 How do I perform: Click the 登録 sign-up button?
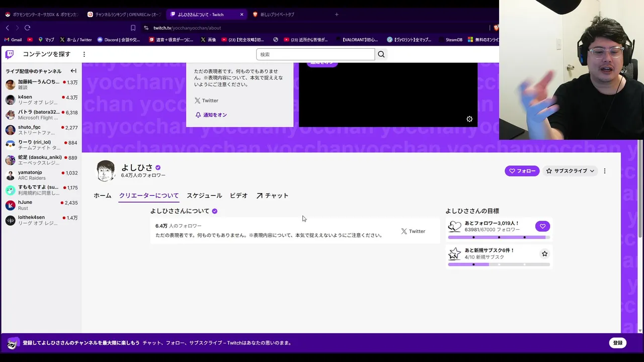coord(618,343)
